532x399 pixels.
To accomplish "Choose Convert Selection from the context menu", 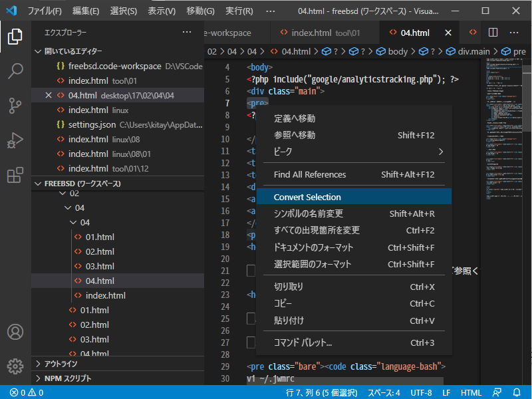I will point(354,197).
